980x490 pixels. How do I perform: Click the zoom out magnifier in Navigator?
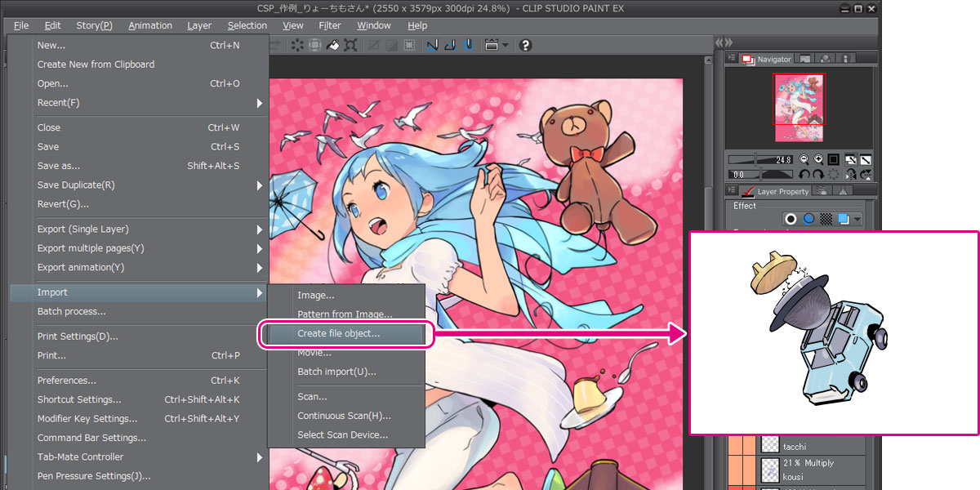[x=804, y=159]
